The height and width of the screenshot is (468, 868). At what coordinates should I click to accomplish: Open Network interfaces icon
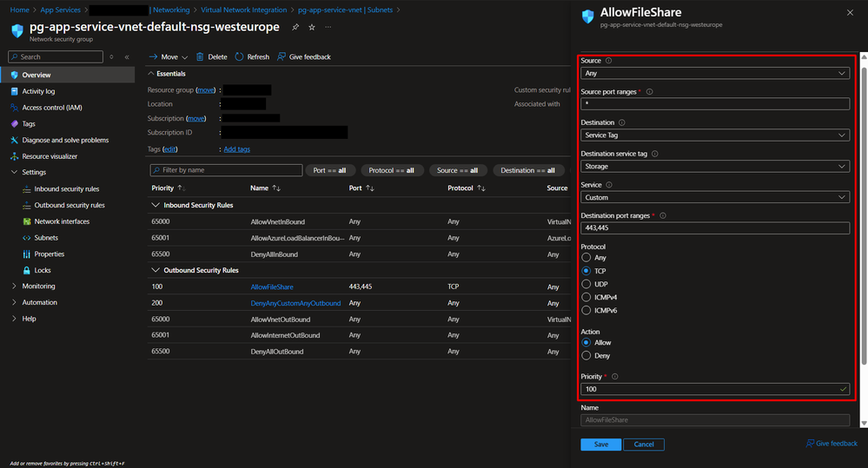coord(27,221)
